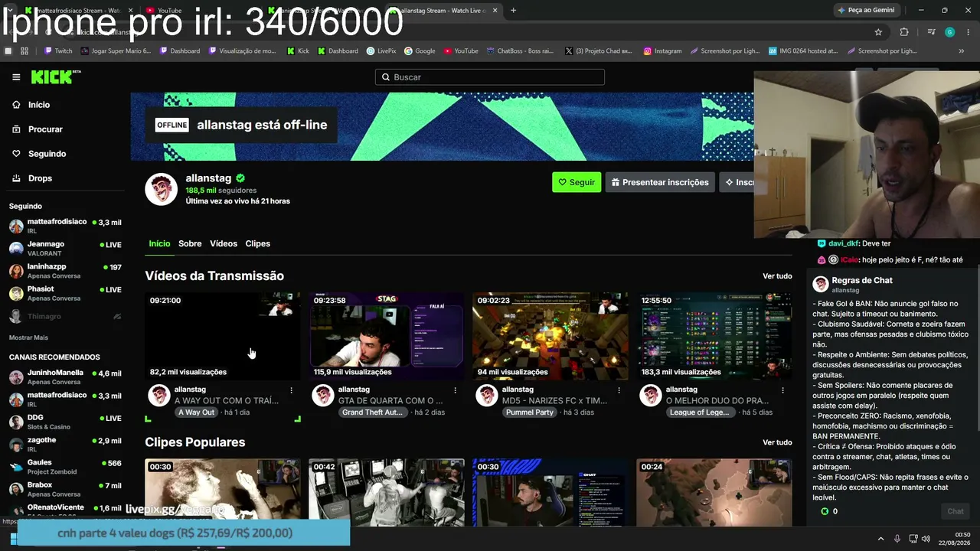
Task: Expand following list with Mostrar Mais
Action: pyautogui.click(x=28, y=337)
